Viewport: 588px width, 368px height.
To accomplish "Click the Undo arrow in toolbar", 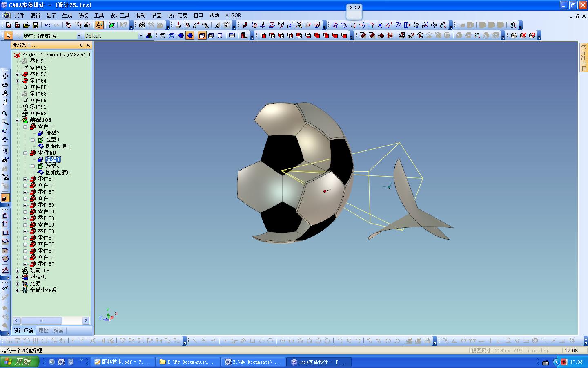I will [48, 25].
